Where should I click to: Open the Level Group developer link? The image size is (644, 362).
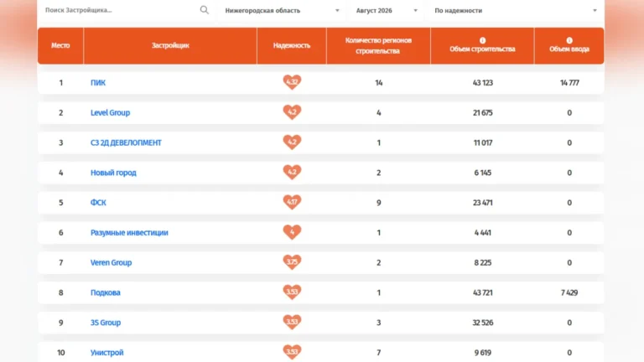tap(110, 112)
